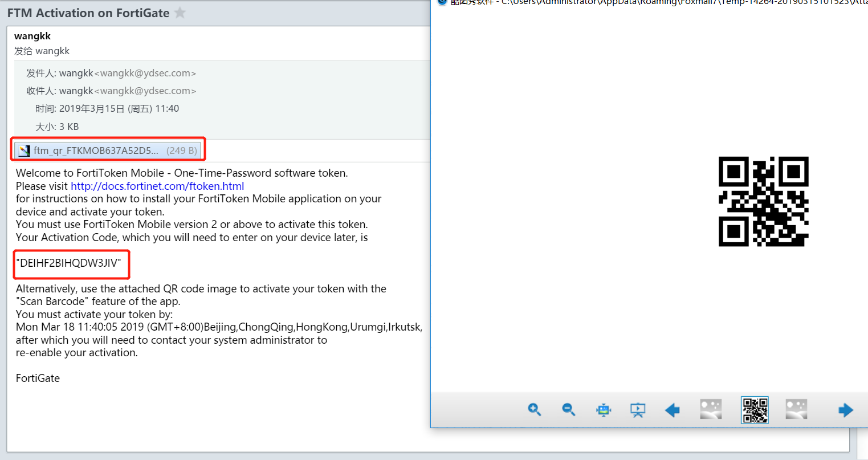Click the 收件人 recipient address line
This screenshot has height=460, width=868.
point(111,91)
